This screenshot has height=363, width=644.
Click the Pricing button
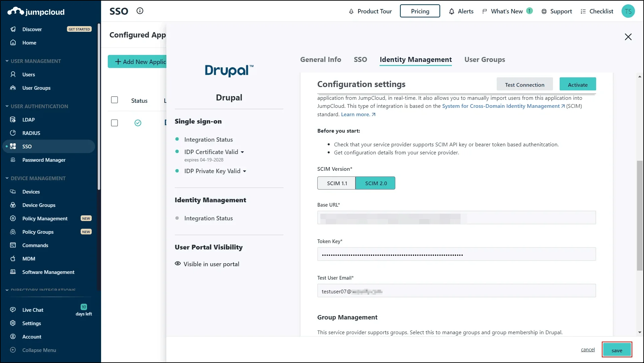coord(420,11)
